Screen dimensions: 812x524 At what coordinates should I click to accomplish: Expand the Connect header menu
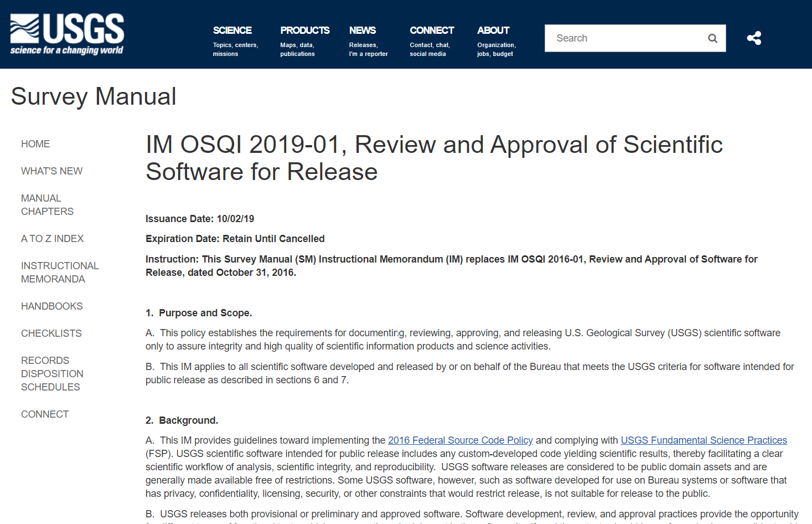click(431, 30)
